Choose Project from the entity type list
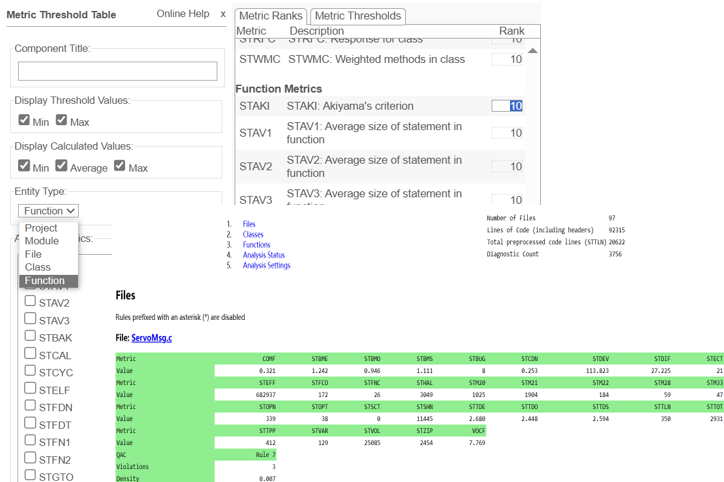Image resolution: width=724 pixels, height=482 pixels. click(41, 228)
